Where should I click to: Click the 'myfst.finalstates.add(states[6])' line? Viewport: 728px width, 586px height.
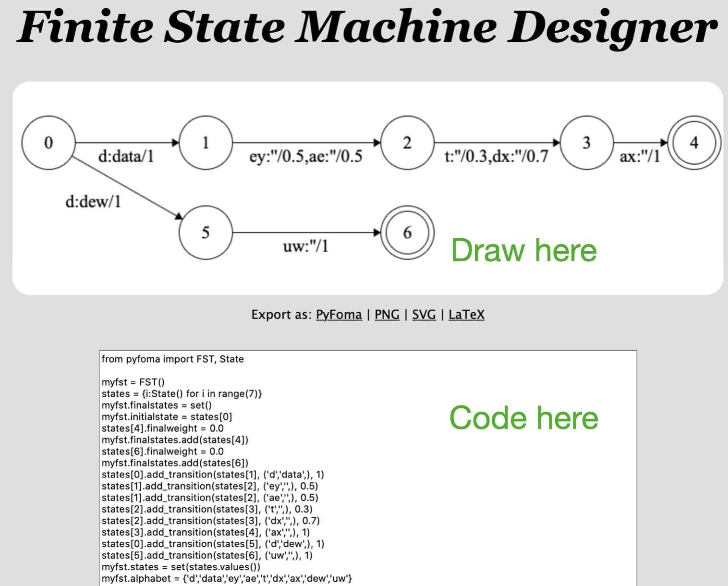pos(175,463)
